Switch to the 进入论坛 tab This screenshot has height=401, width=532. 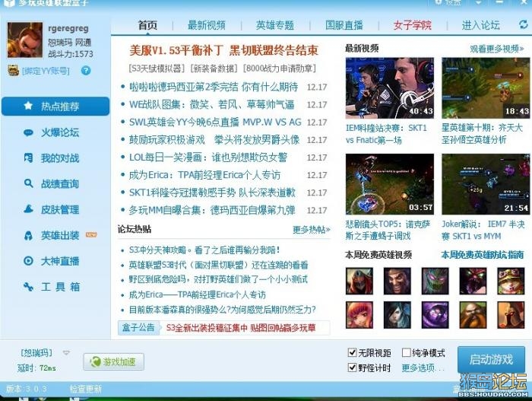[481, 25]
